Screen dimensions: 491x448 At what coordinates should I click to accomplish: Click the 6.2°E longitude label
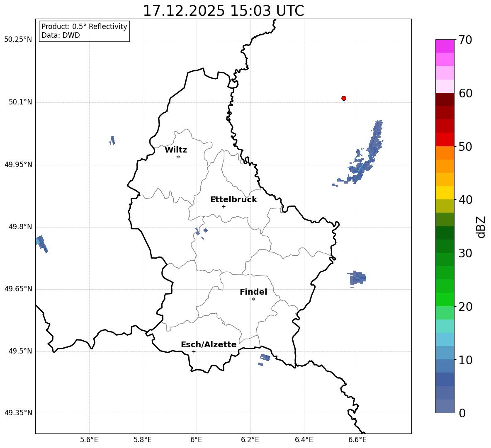click(x=250, y=440)
